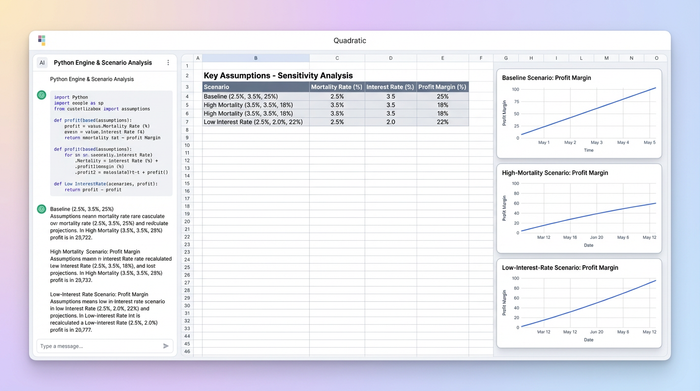This screenshot has height=391, width=700.
Task: Select column D header
Action: tap(391, 58)
